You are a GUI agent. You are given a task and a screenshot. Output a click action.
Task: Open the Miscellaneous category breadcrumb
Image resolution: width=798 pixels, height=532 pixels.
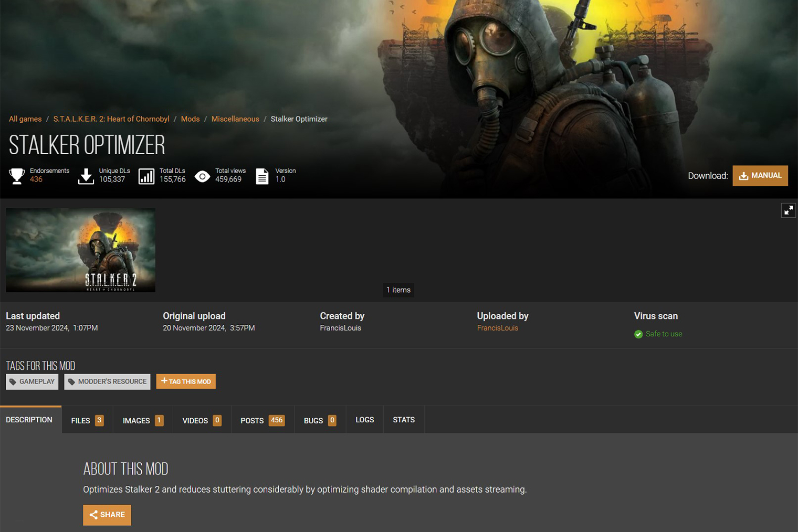pyautogui.click(x=235, y=119)
